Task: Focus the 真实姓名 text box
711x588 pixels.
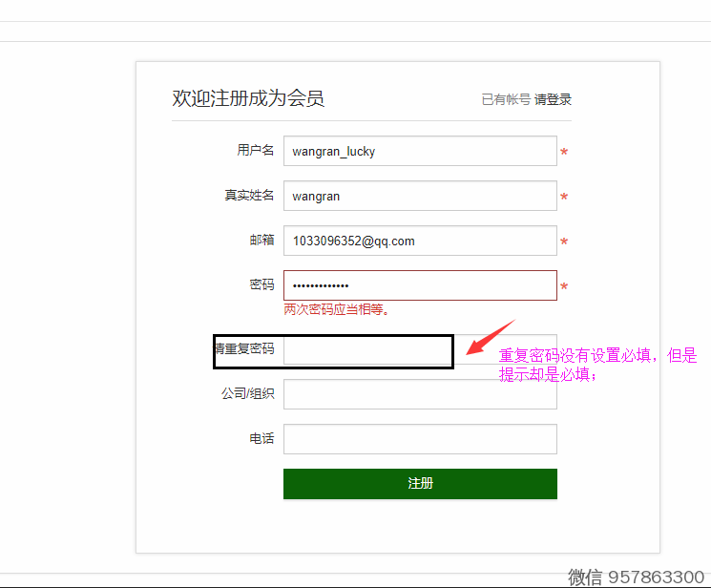Action: point(419,196)
